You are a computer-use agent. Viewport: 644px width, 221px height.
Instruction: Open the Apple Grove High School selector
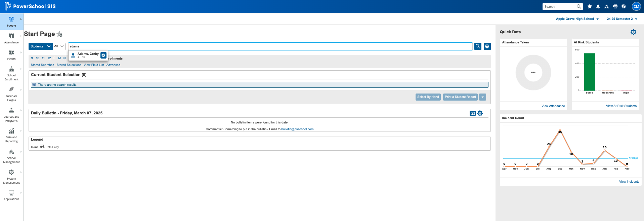coord(577,19)
